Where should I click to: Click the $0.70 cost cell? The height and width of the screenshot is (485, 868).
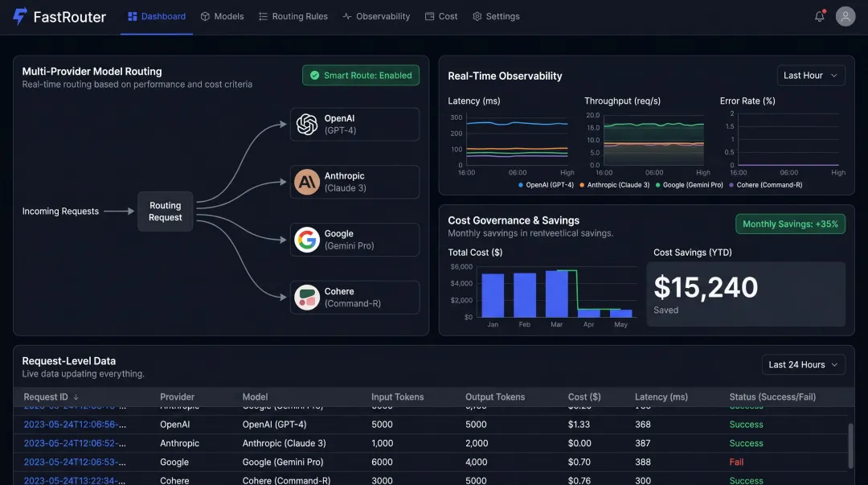(x=579, y=462)
